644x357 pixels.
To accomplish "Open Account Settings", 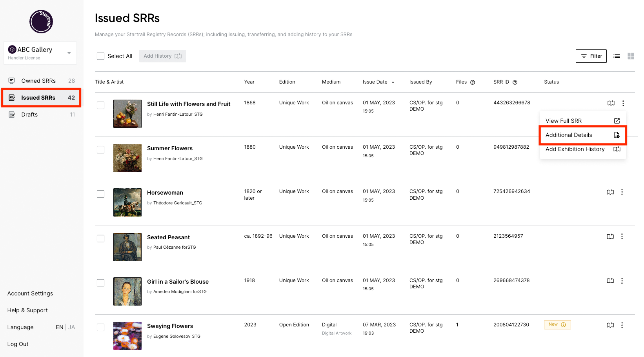I will click(30, 293).
